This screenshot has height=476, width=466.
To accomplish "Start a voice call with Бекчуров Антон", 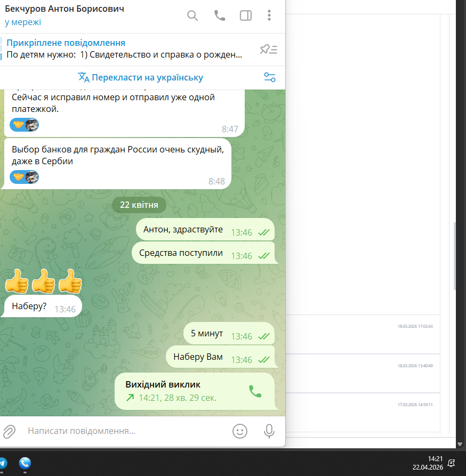I will click(220, 15).
